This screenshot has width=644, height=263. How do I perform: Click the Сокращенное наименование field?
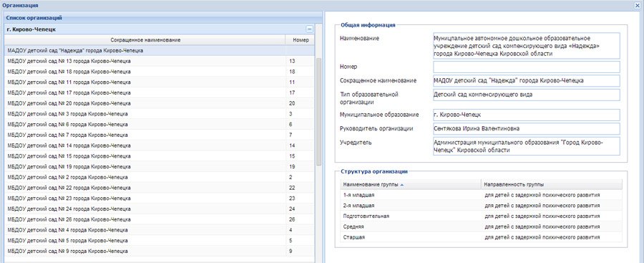pyautogui.click(x=526, y=81)
